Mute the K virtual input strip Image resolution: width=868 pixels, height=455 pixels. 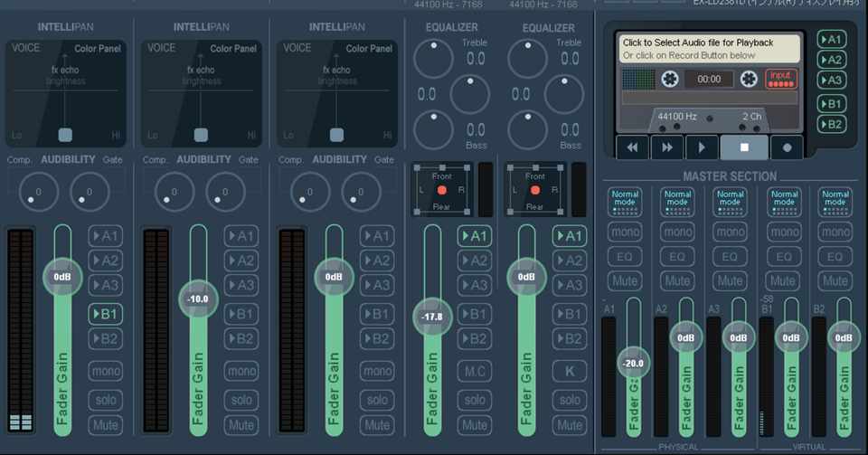click(569, 425)
